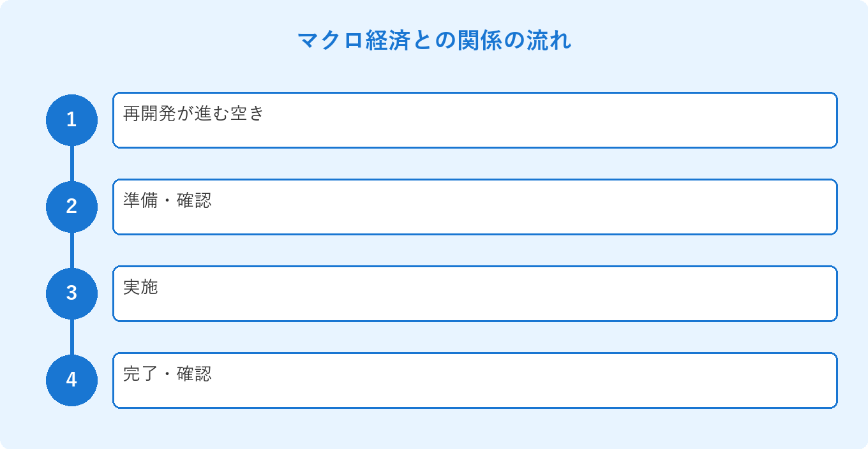This screenshot has width=868, height=449.
Task: Select the third step's white content box
Action: pyautogui.click(x=475, y=294)
